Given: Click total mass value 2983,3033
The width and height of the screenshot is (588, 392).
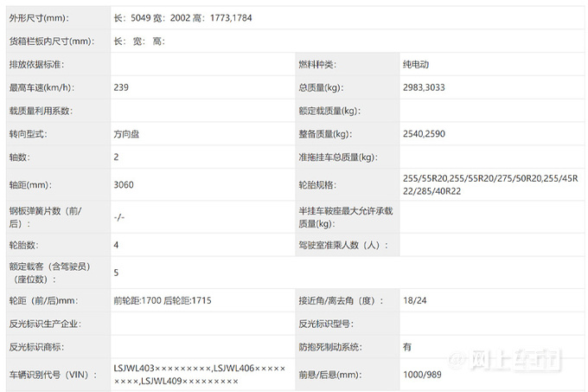Looking at the screenshot, I should (424, 87).
